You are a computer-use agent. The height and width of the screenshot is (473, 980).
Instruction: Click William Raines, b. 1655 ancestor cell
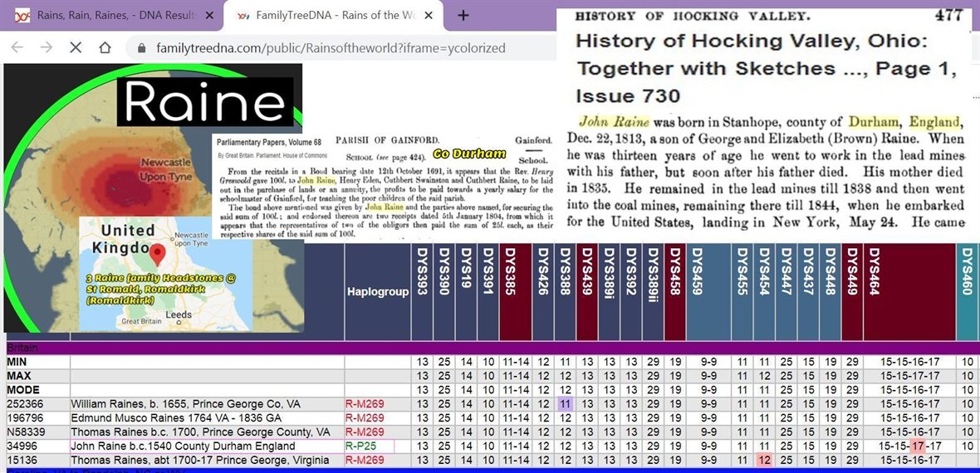click(207, 404)
